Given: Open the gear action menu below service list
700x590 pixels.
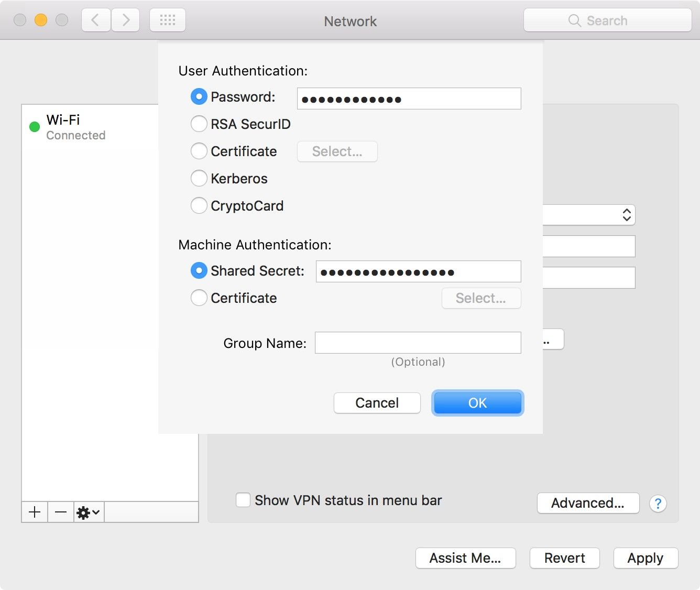Looking at the screenshot, I should (x=87, y=512).
